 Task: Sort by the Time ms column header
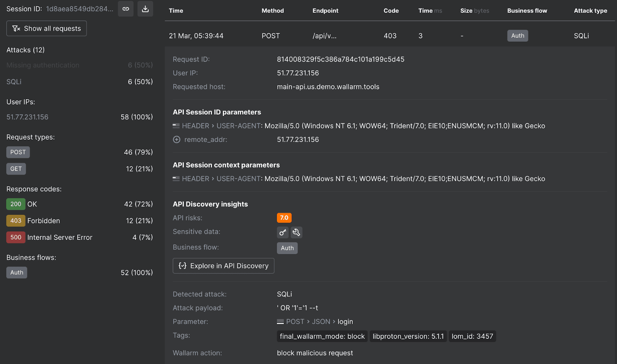tap(430, 11)
